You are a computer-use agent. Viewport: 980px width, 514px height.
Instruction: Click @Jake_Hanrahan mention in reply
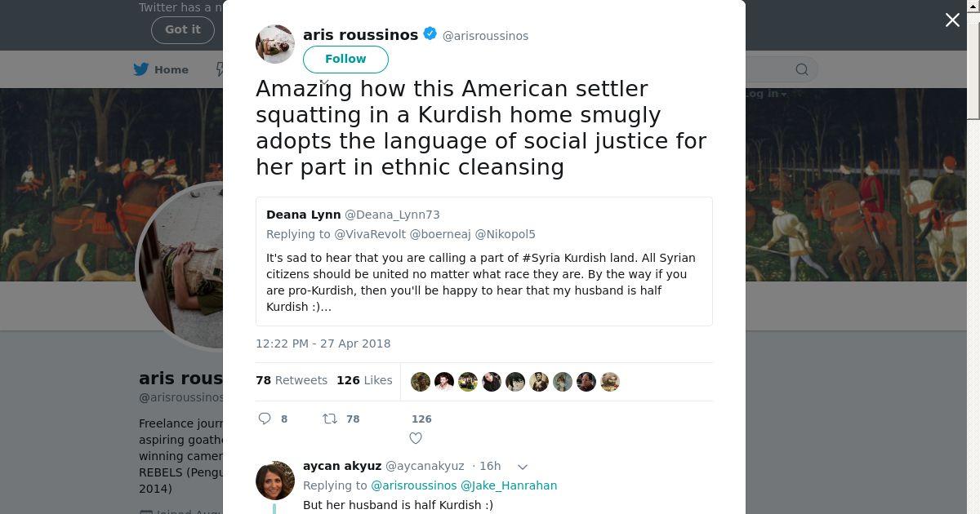(x=509, y=485)
